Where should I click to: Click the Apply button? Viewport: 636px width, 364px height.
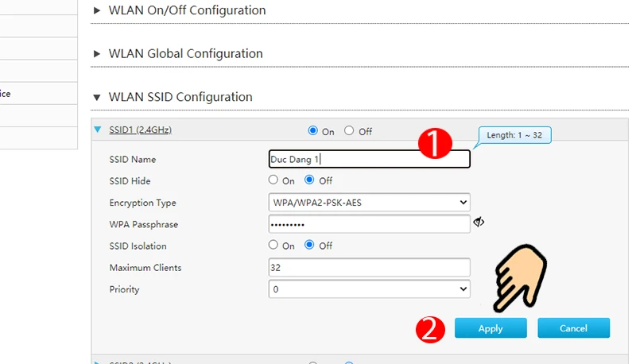click(491, 328)
